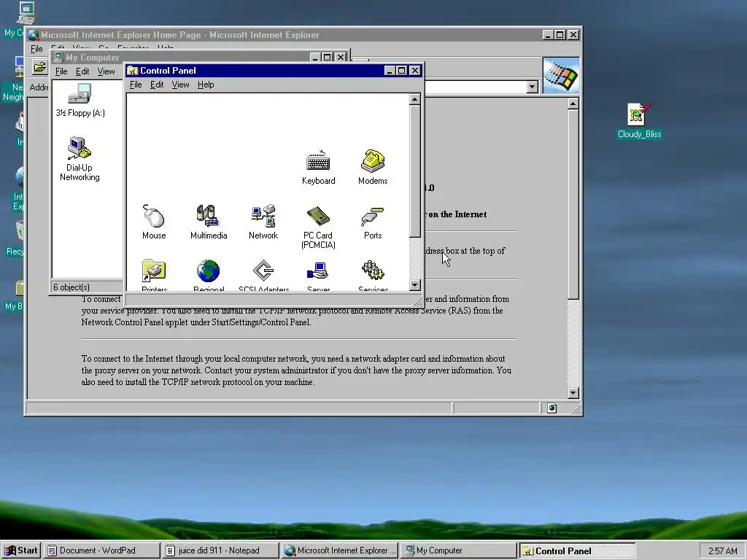Click the Windows logo in Internet Explorer
The image size is (747, 560).
point(561,75)
